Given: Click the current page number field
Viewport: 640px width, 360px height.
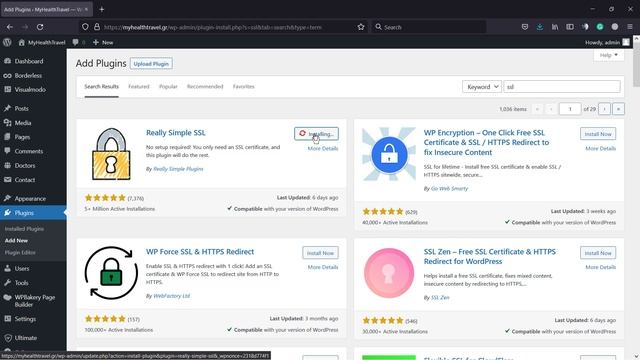Looking at the screenshot, I should coord(570,109).
